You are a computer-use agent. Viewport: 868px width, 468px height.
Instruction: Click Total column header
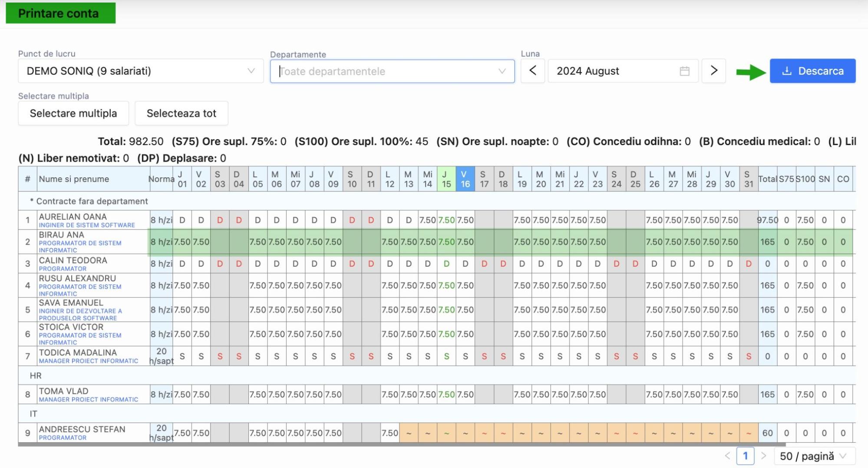pyautogui.click(x=767, y=179)
